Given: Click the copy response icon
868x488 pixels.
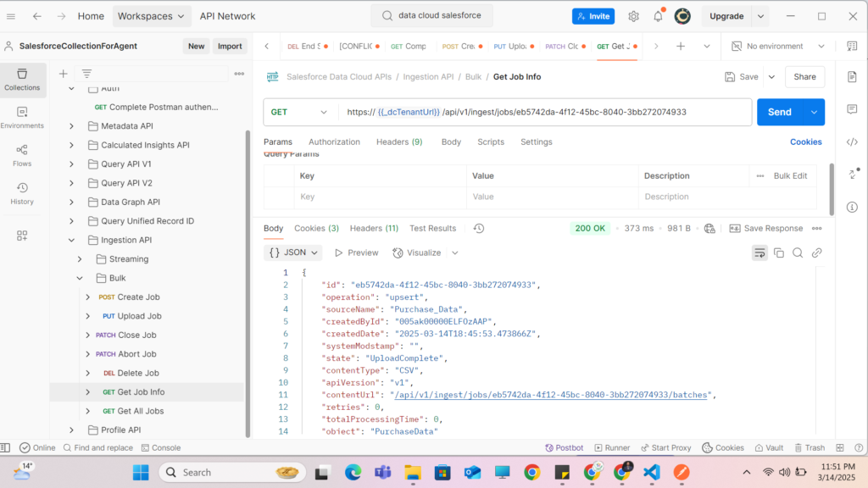Looking at the screenshot, I should (779, 252).
